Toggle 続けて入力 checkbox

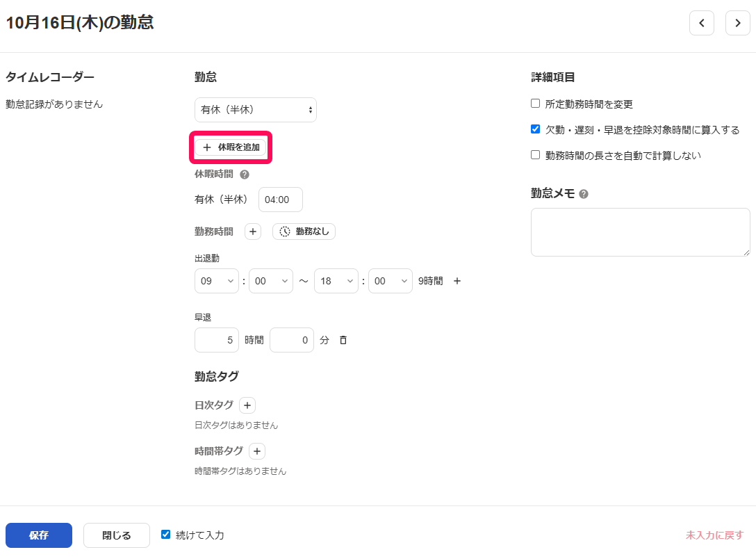coord(165,535)
